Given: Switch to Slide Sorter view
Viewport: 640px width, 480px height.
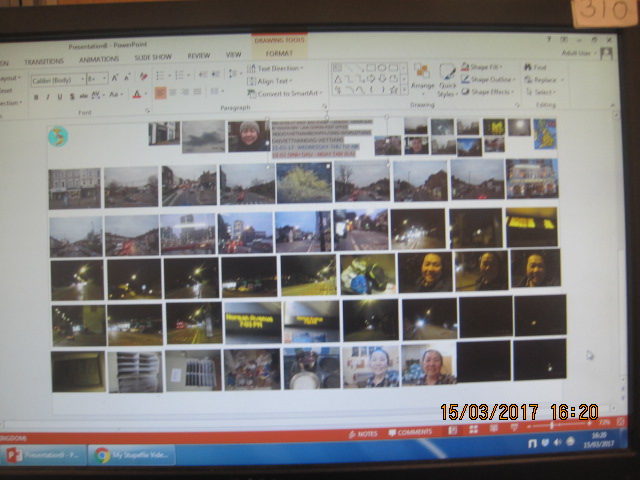Looking at the screenshot, I should (x=473, y=429).
